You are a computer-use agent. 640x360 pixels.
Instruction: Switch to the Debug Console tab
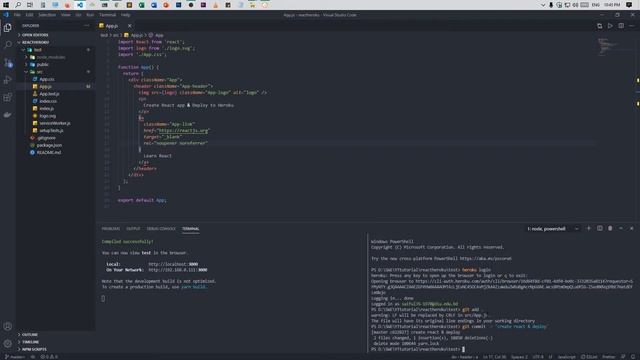pos(161,229)
